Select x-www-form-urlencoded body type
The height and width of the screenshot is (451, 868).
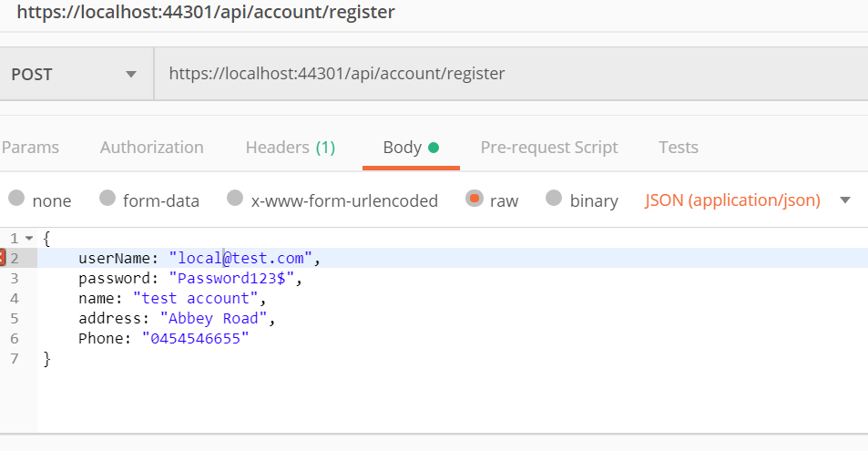coord(236,200)
